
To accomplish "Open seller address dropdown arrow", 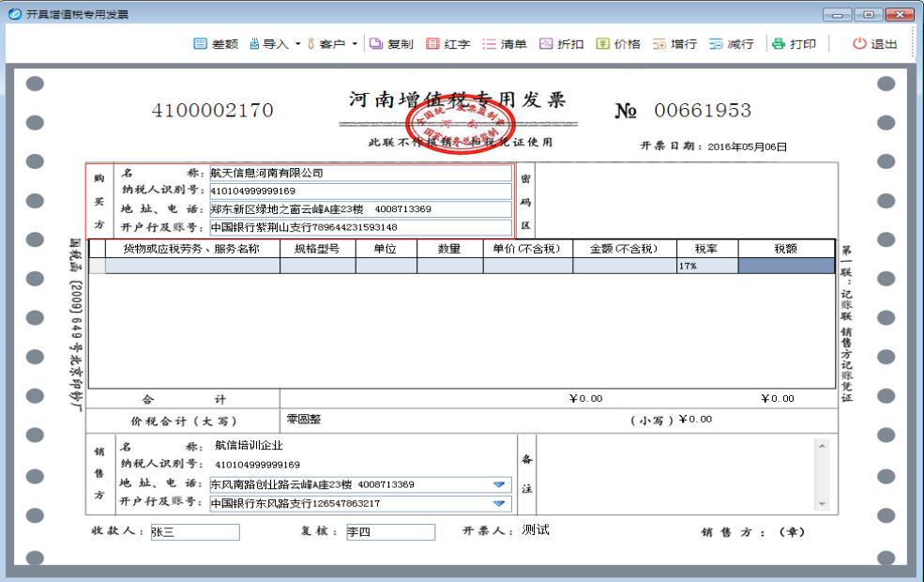I will tap(498, 482).
